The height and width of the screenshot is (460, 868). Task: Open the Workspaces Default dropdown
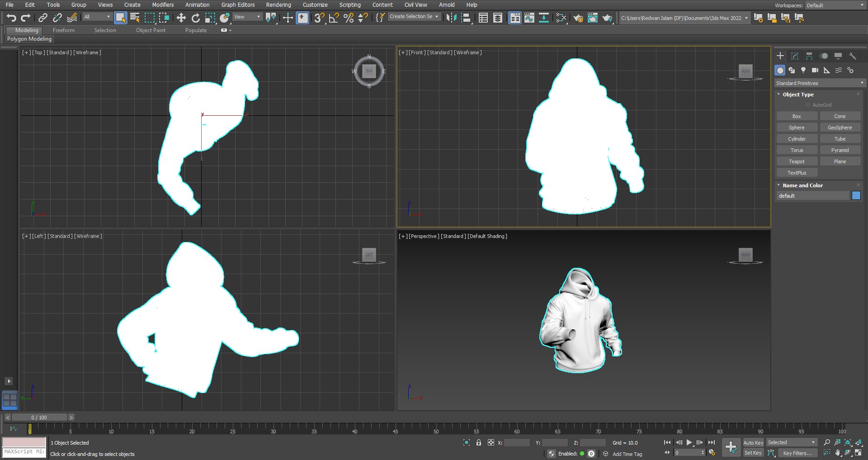pyautogui.click(x=835, y=5)
